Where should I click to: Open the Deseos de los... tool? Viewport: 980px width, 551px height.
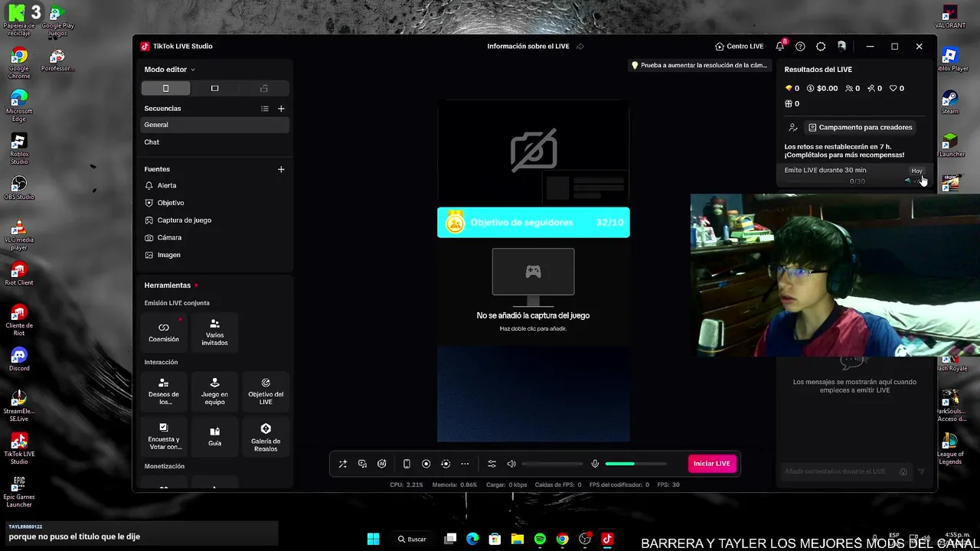[164, 392]
